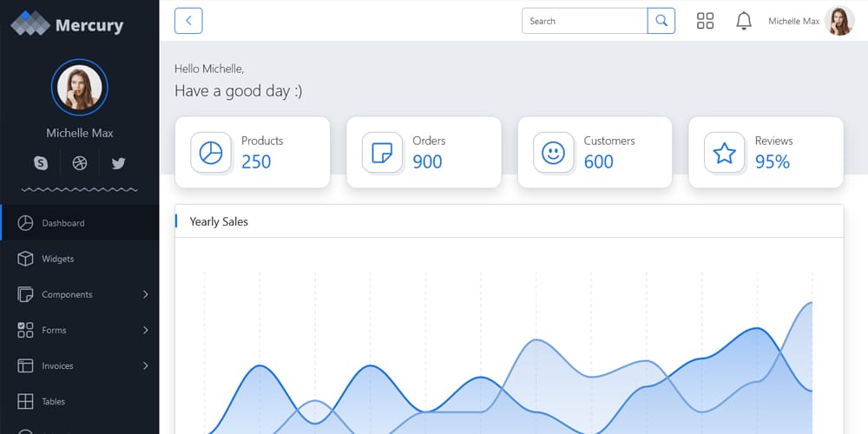The height and width of the screenshot is (434, 868).
Task: Click the search magnifier button
Action: click(x=661, y=21)
